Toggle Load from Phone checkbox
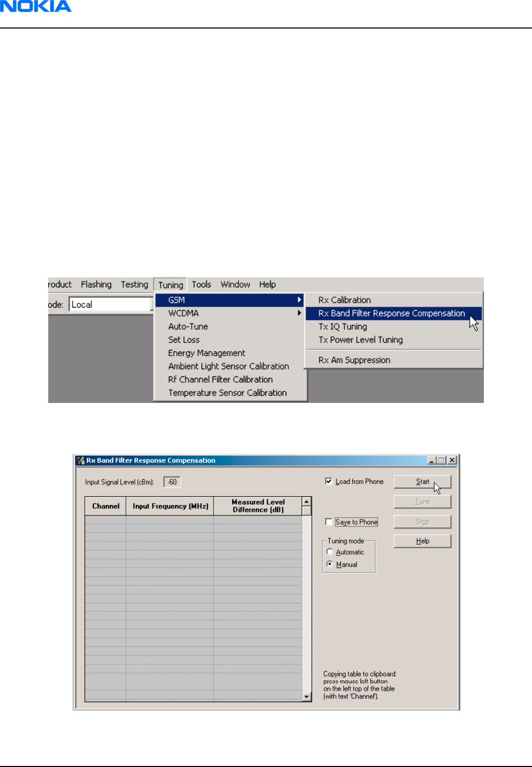 pyautogui.click(x=329, y=481)
